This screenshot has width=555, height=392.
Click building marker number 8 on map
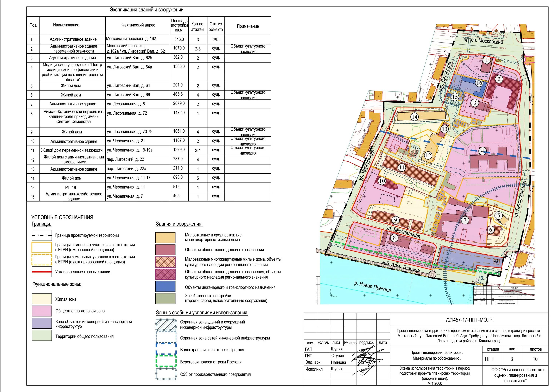click(394, 238)
